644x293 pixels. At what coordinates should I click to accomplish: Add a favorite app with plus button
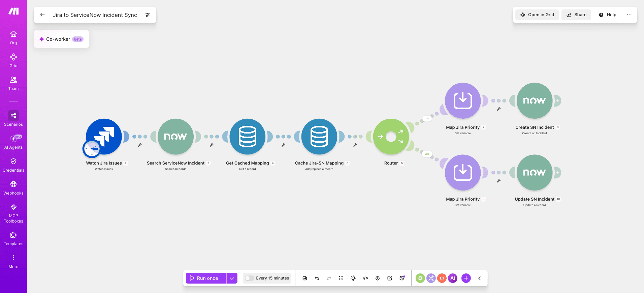[466, 278]
